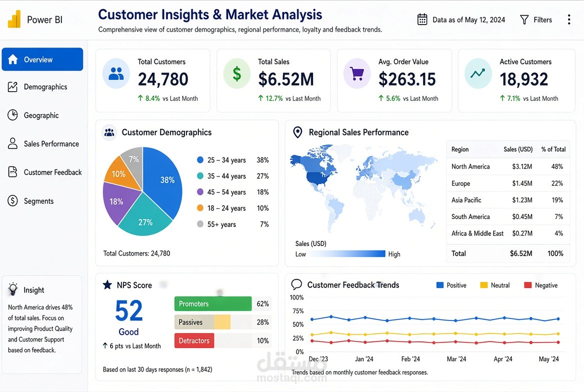
Task: Click the red Detractors bar
Action: [194, 340]
